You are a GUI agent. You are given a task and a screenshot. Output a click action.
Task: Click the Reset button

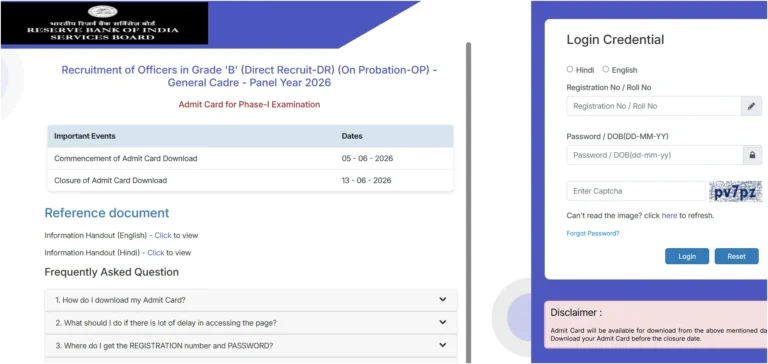(x=736, y=256)
